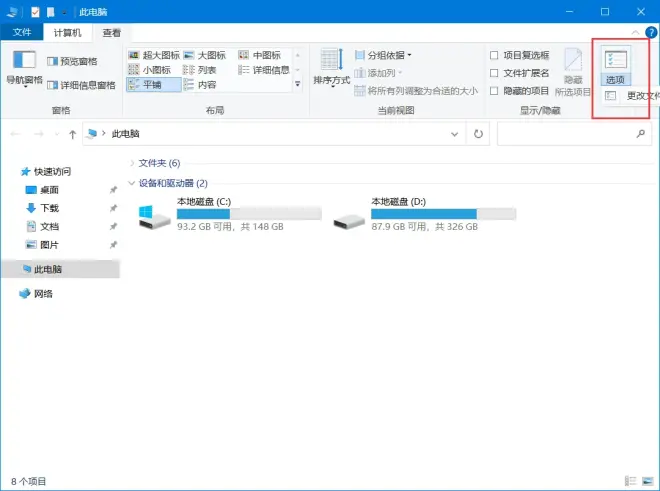Collapse the ribbon with the chevron
660x491 pixels.
(635, 32)
